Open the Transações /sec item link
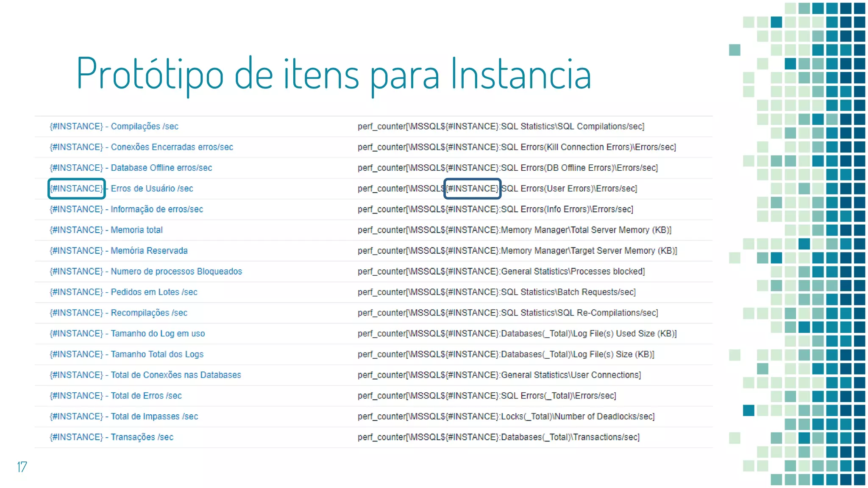Screen dimensions: 868x488 click(x=111, y=438)
